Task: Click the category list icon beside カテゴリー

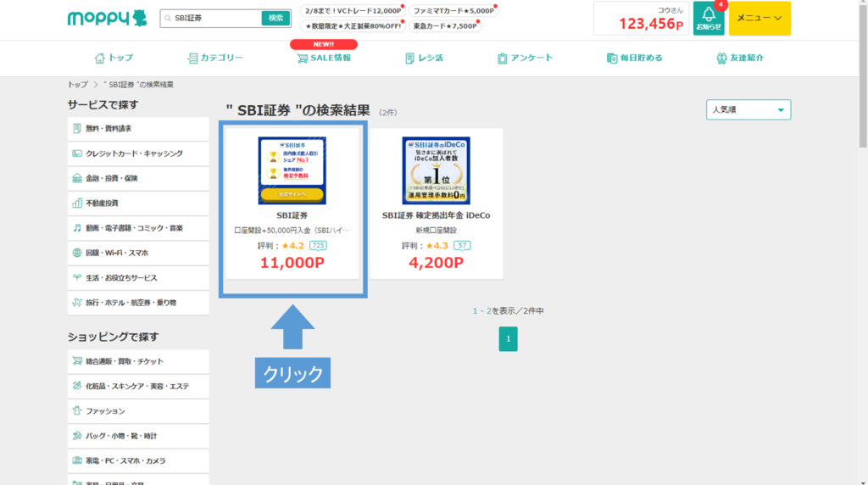Action: 192,59
